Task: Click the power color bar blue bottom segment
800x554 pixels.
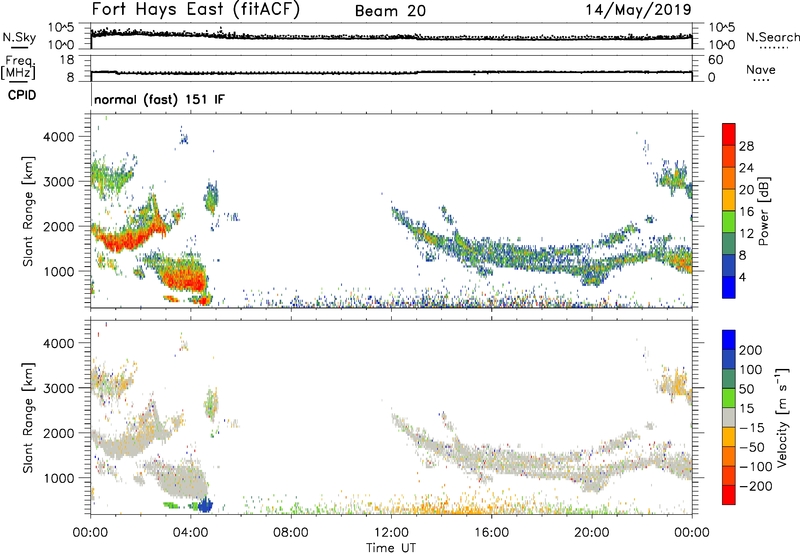Action: tap(729, 287)
